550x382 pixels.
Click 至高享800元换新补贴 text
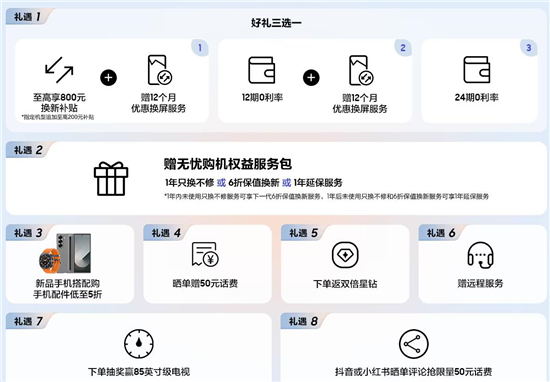59,102
